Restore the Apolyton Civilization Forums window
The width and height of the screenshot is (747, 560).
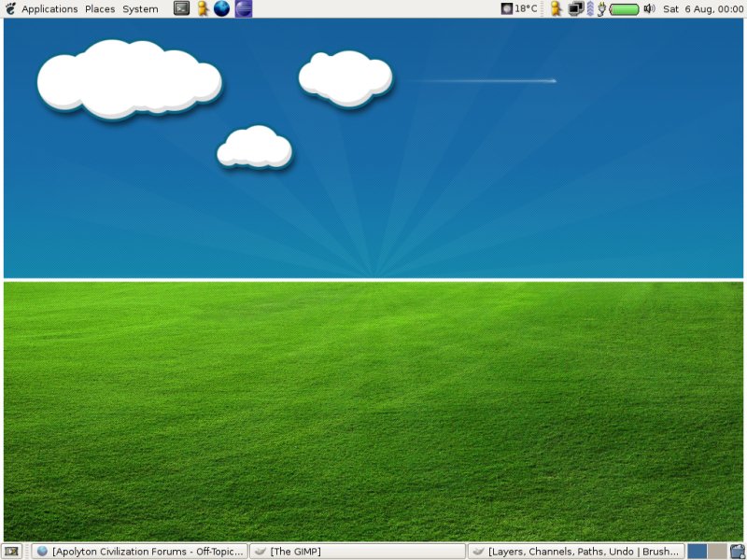tap(139, 552)
